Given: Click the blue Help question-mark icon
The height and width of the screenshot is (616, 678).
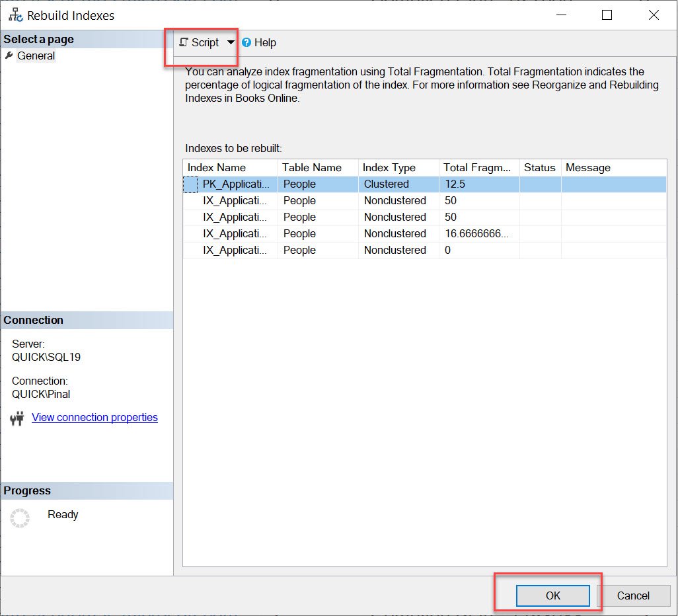Looking at the screenshot, I should [246, 42].
